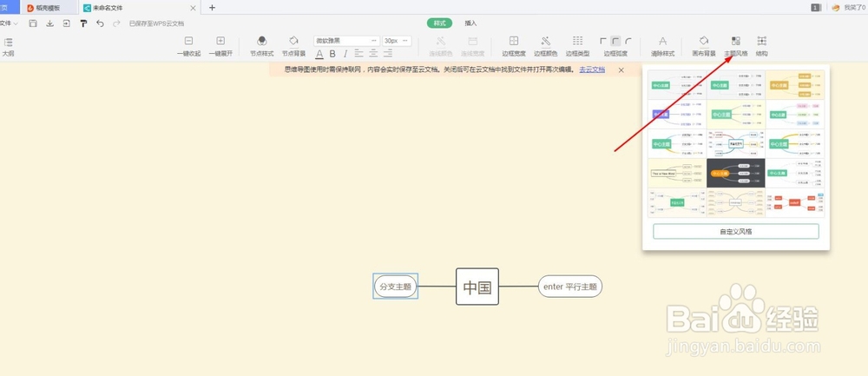Choose the yellow-orange theme thumbnail
Viewport: 868px width, 376px height.
[795, 85]
